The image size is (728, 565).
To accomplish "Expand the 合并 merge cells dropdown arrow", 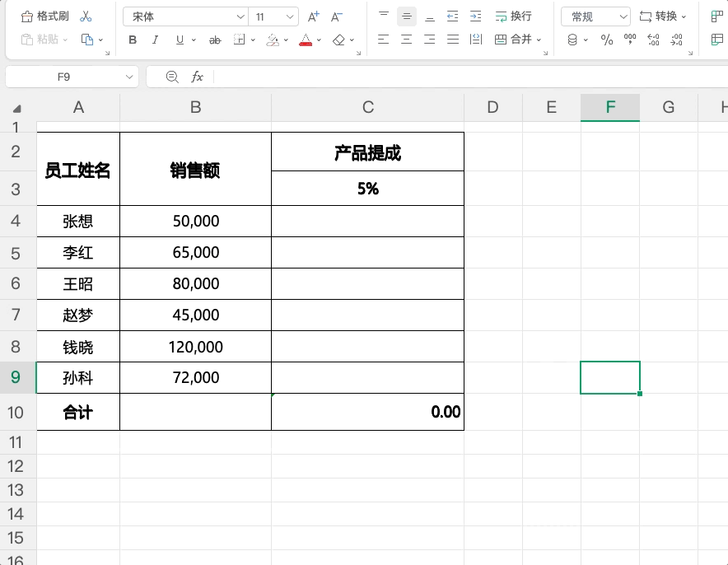I will (x=539, y=40).
